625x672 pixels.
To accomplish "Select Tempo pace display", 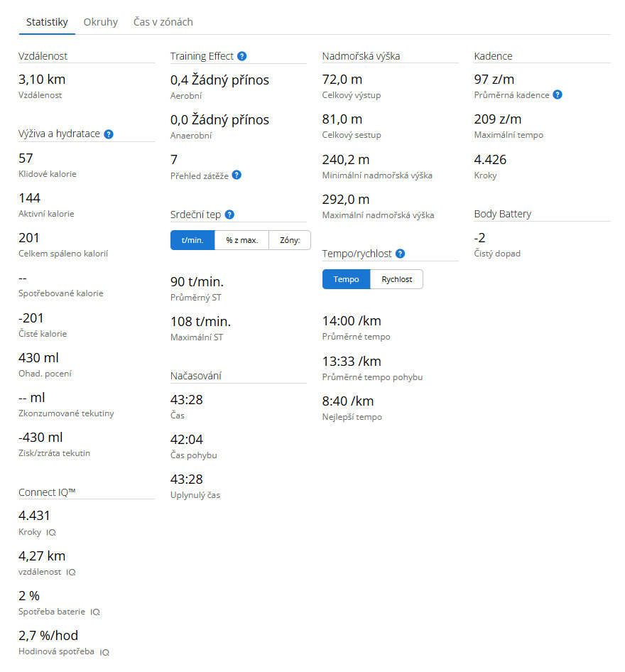I will point(346,279).
